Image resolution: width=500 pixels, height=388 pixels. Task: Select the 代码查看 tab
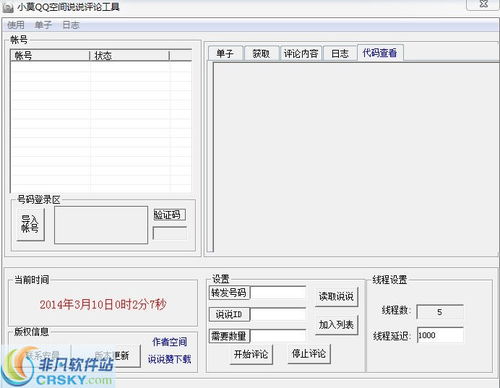click(380, 53)
